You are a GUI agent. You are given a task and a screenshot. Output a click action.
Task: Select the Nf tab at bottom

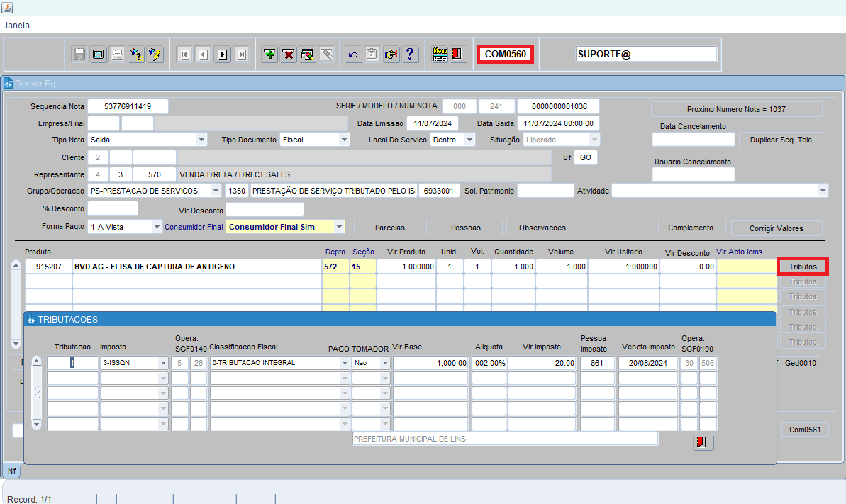coord(11,471)
